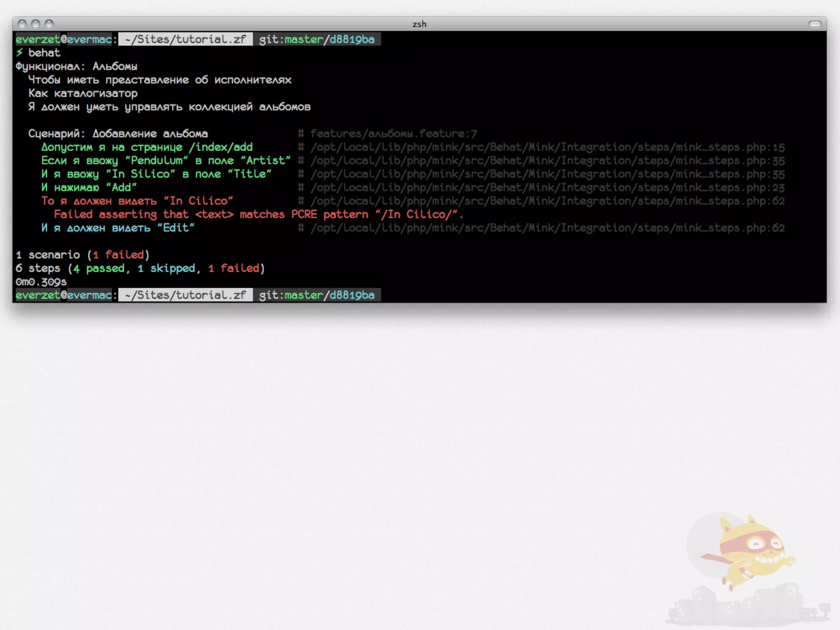Click the red close window button
Viewport: 840px width, 630px height.
pos(22,24)
